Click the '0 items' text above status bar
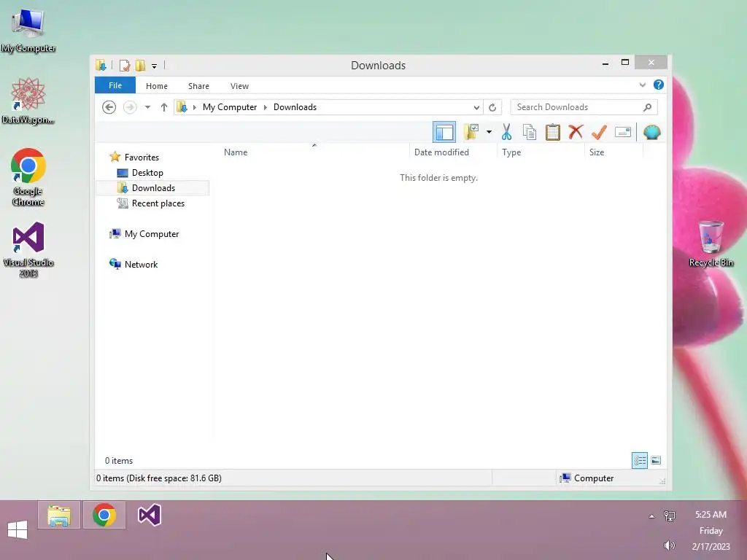747x560 pixels. 119,461
